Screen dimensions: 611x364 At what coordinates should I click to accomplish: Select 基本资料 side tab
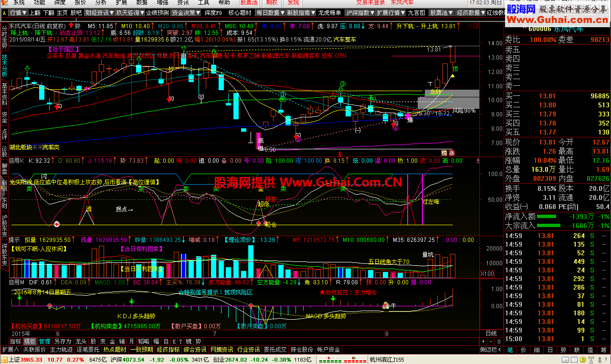click(x=4, y=94)
